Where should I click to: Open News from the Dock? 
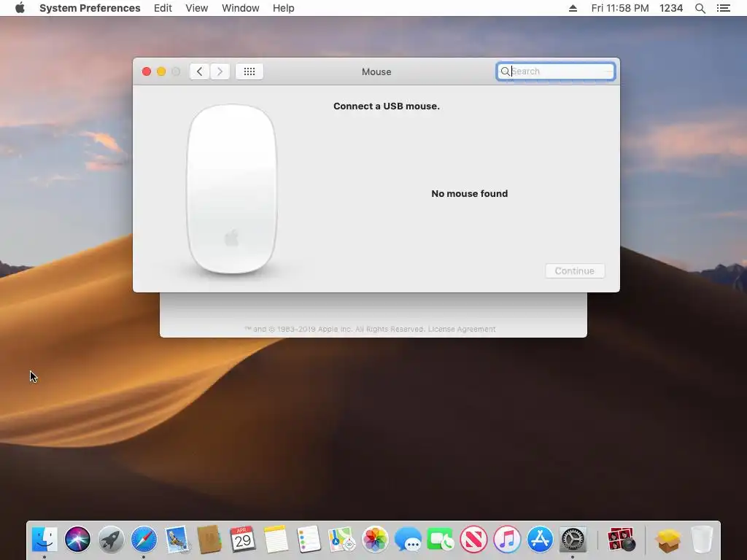click(x=474, y=540)
